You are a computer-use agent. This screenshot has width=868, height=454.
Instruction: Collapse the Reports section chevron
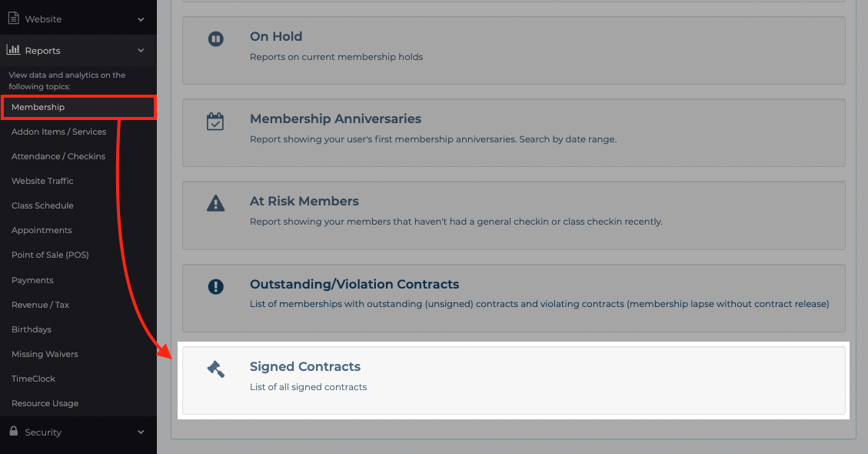pos(141,51)
